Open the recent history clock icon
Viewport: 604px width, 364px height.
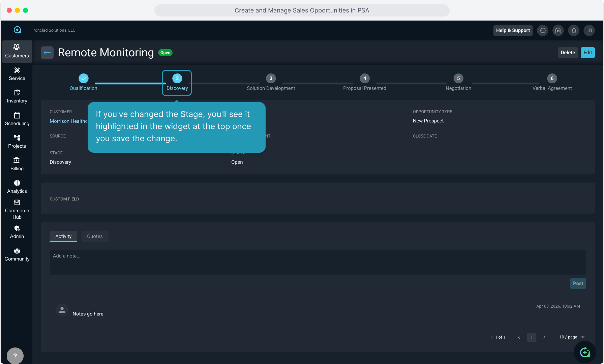point(543,30)
